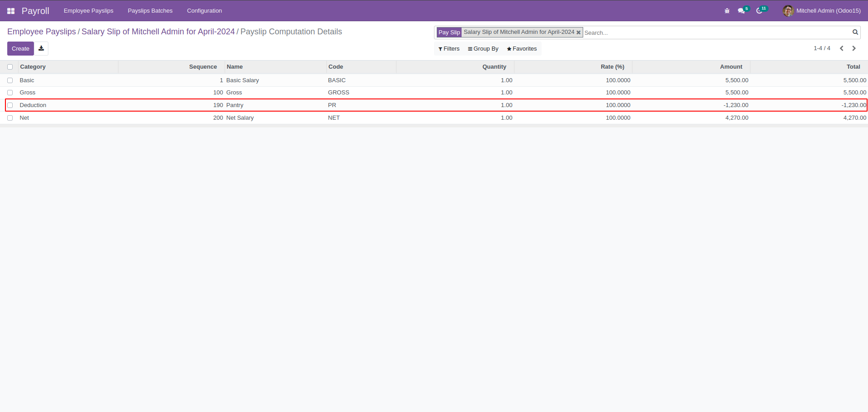This screenshot has width=868, height=412.
Task: Tick the Deduction row checkbox
Action: coord(10,105)
